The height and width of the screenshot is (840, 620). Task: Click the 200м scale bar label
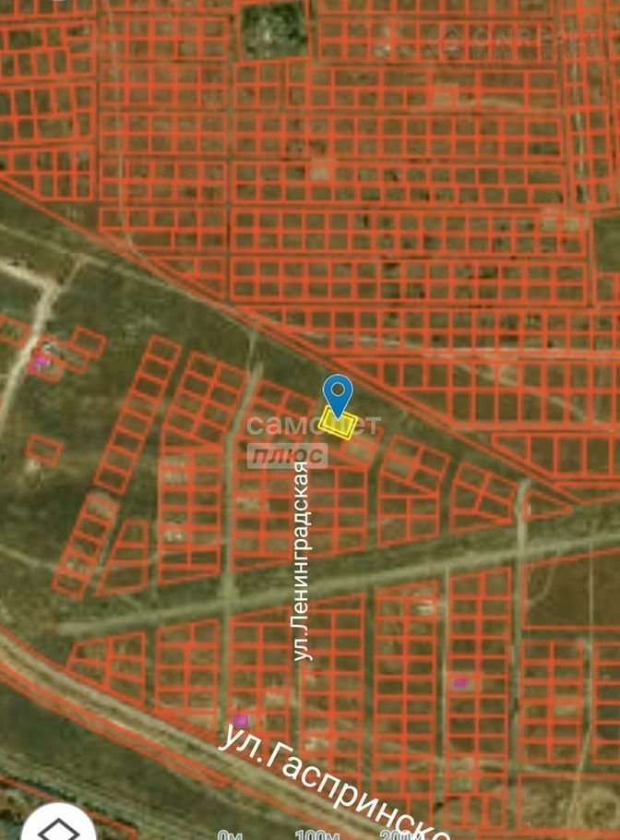point(401,834)
